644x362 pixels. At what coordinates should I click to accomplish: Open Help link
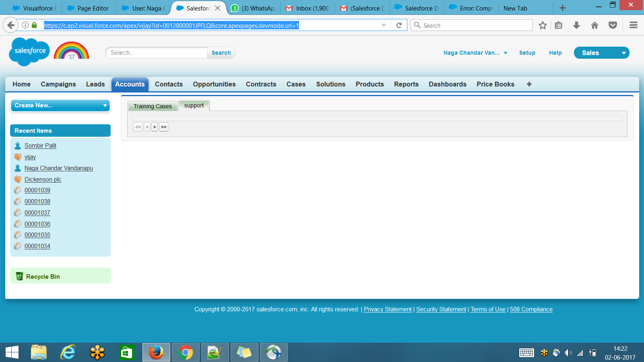click(555, 53)
